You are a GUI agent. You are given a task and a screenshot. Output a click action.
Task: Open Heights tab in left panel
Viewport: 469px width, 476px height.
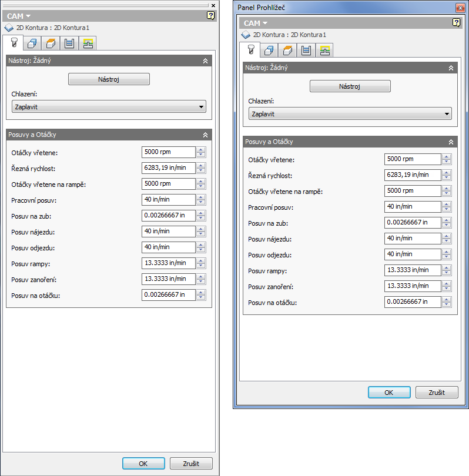coord(51,43)
